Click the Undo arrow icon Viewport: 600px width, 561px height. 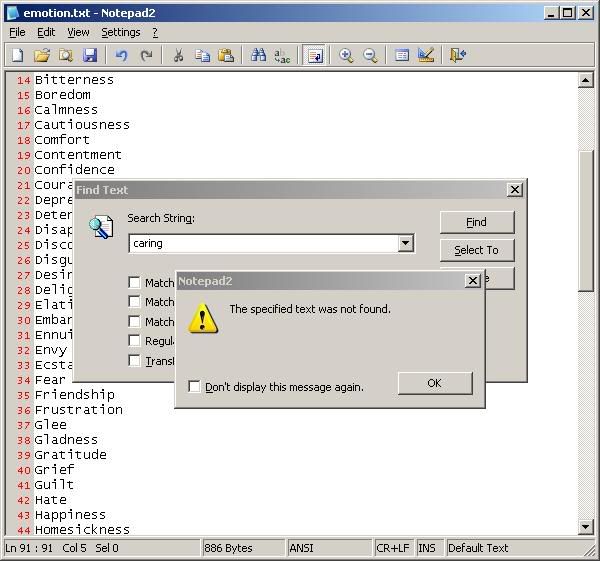[x=121, y=55]
